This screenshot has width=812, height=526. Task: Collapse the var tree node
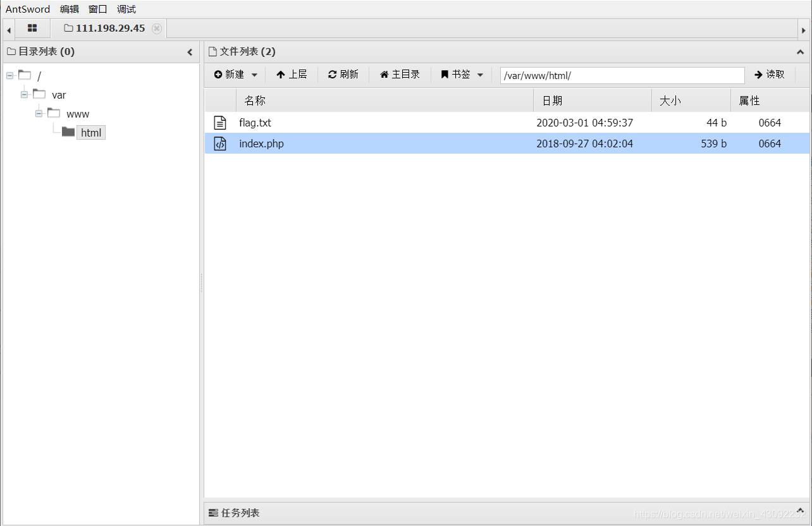[25, 95]
